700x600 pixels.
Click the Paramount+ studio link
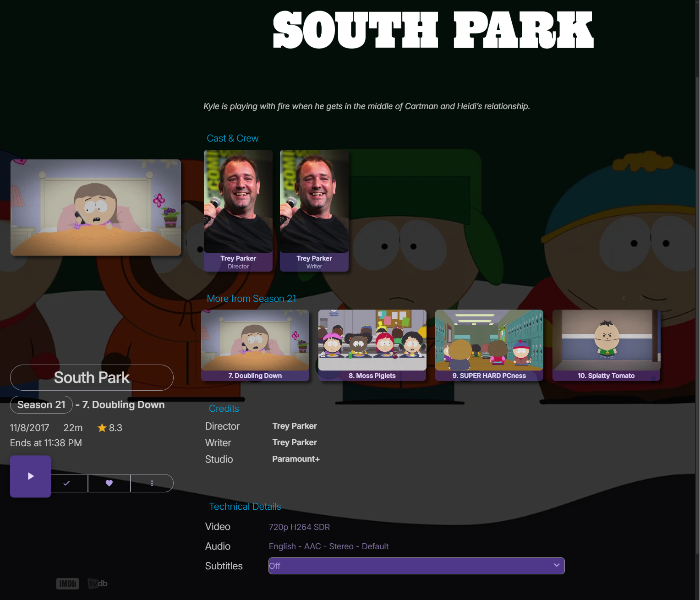coord(296,459)
